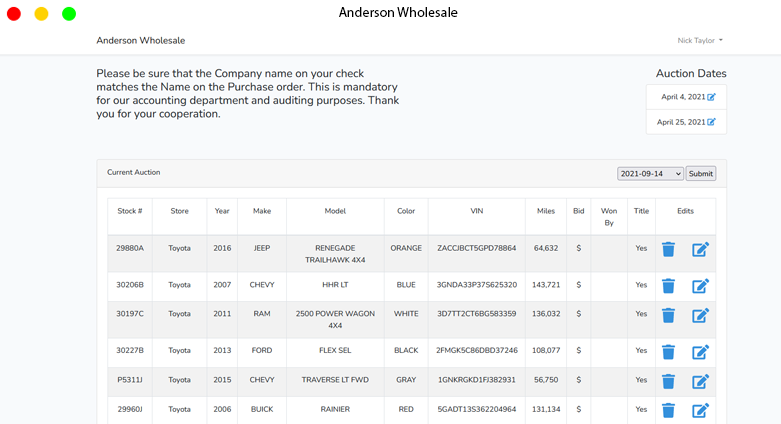781x424 pixels.
Task: Edit the Jeep Renegade Trailhawk entry
Action: coord(700,249)
